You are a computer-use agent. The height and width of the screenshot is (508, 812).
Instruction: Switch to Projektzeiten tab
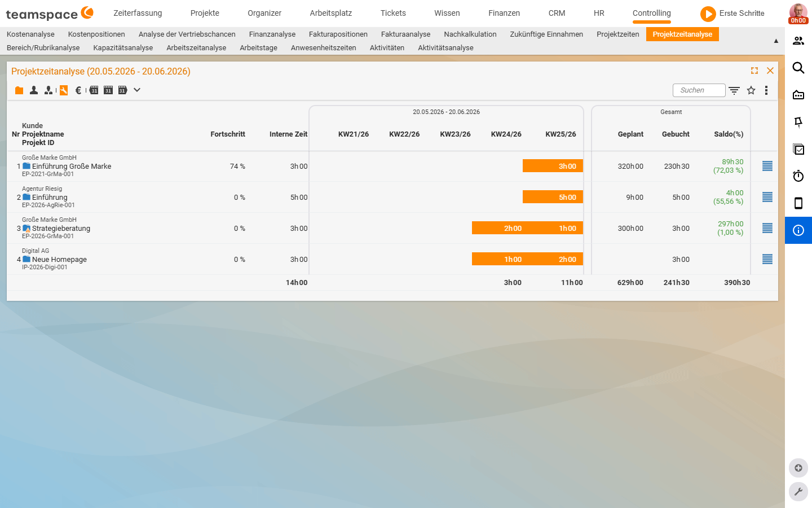point(618,34)
